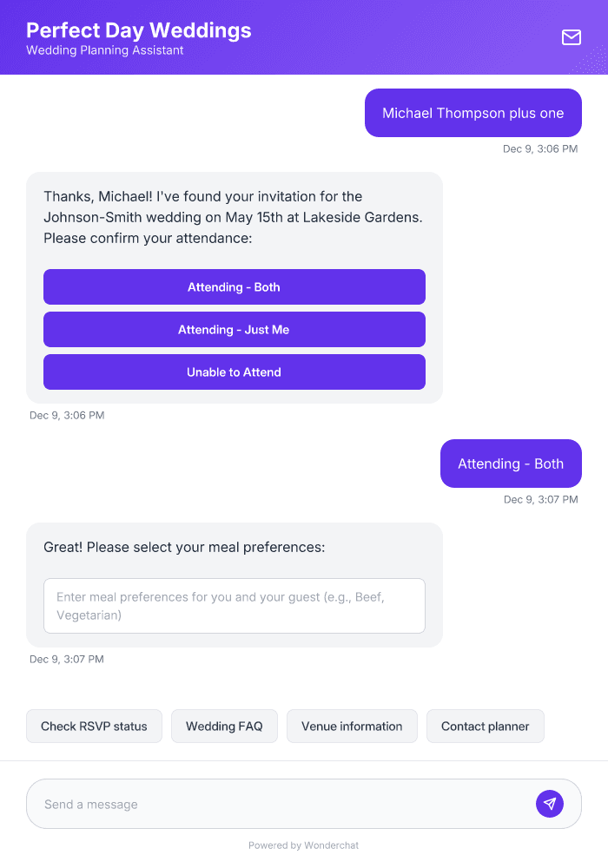This screenshot has width=608, height=868.
Task: Click the meal preferences input field
Action: pyautogui.click(x=234, y=606)
